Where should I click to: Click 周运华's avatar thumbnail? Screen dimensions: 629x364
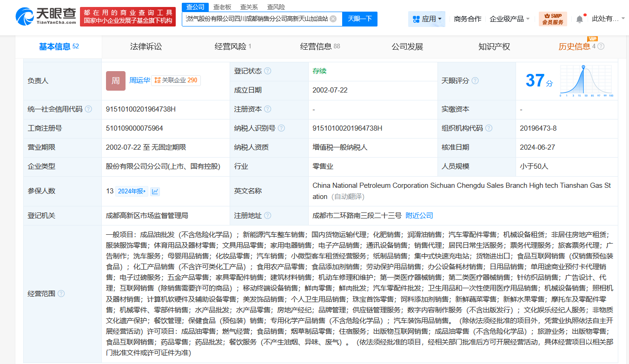115,80
